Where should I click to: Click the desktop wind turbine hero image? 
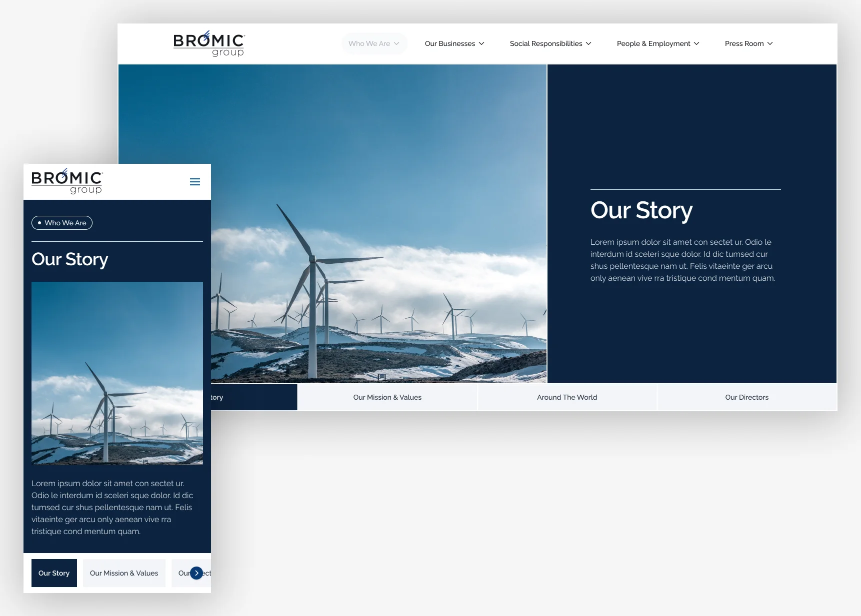pos(380,200)
